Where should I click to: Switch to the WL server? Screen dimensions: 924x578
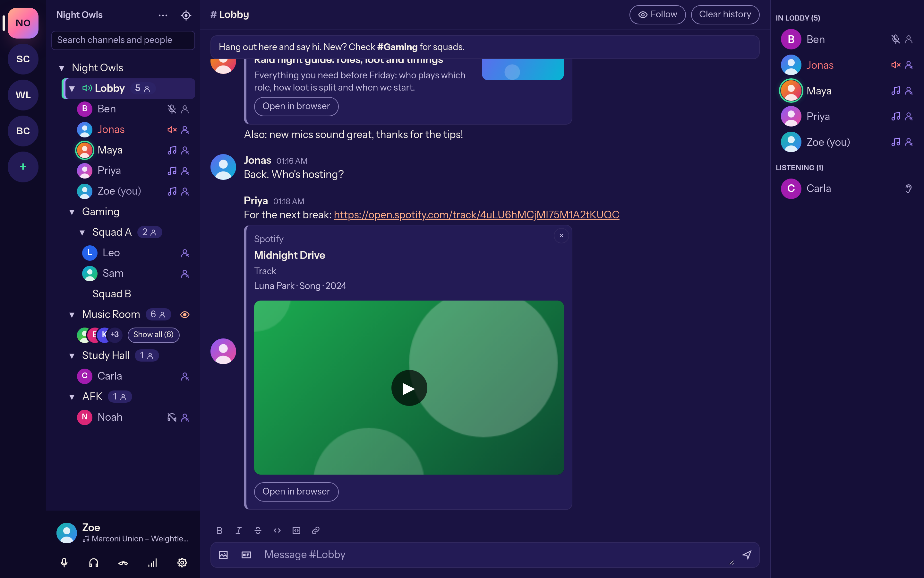[x=23, y=95]
